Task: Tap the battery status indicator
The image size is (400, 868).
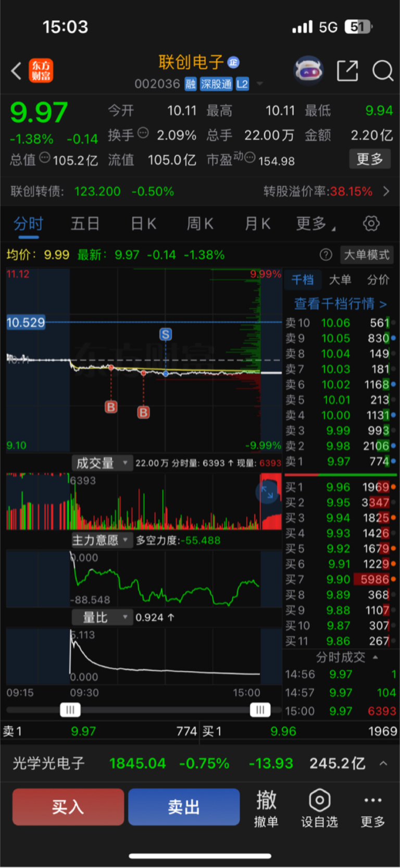Action: click(x=358, y=27)
